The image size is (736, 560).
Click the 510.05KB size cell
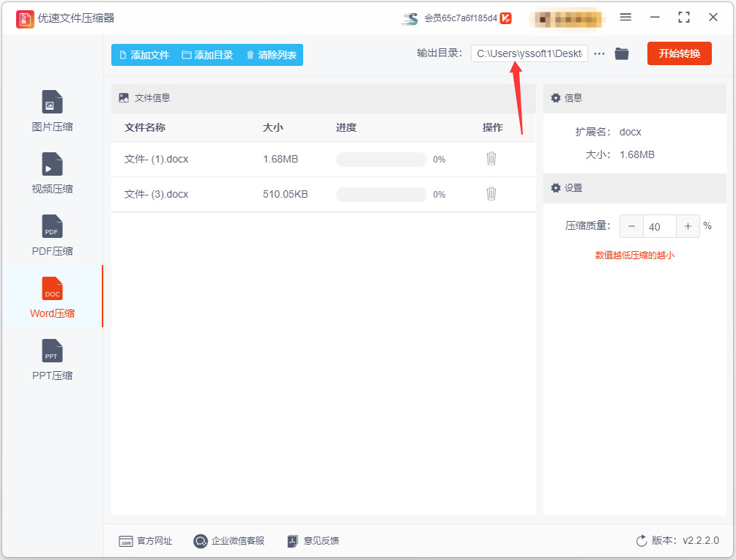(286, 194)
